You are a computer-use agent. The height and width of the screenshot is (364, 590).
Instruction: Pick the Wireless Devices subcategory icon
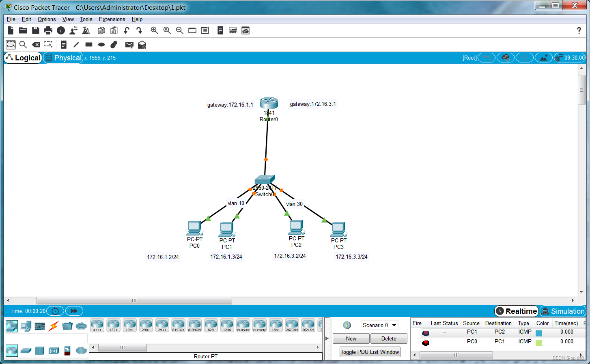pyautogui.click(x=54, y=351)
